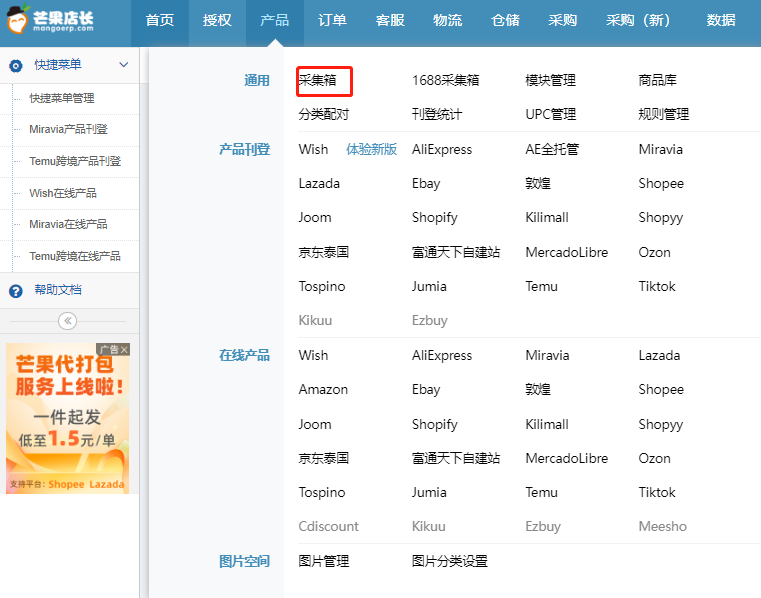Screen dimensions: 761x598
Task: Open Temu under 产品刊登
Action: tap(541, 286)
